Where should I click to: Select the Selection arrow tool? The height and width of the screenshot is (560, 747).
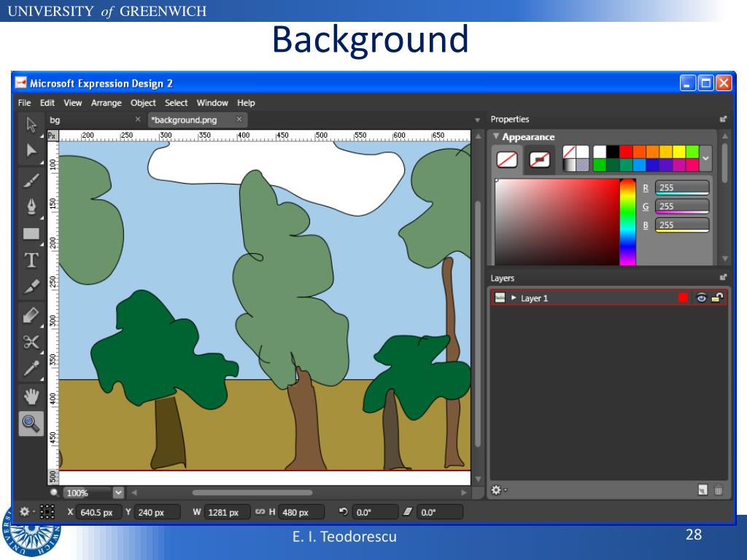[x=31, y=124]
